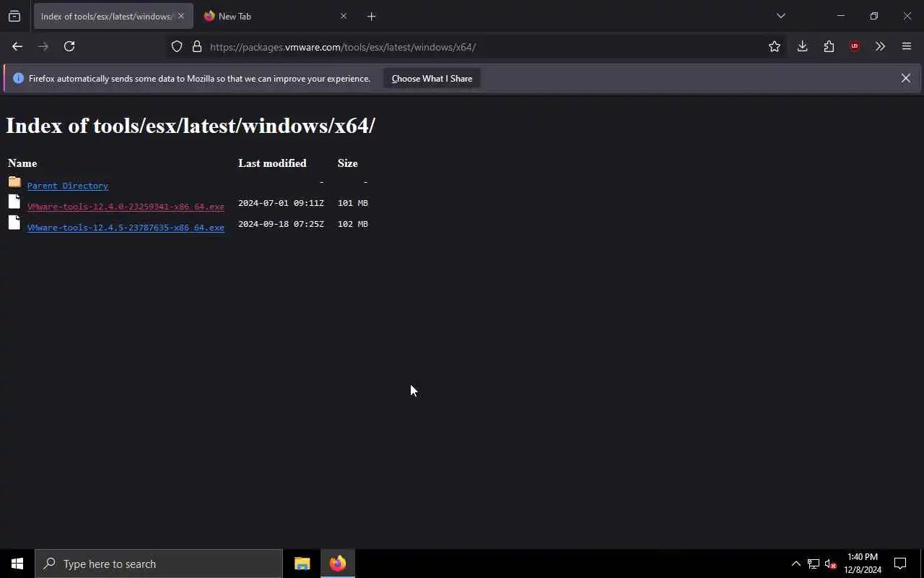
Task: Open the Firefox application menu
Action: (907, 46)
